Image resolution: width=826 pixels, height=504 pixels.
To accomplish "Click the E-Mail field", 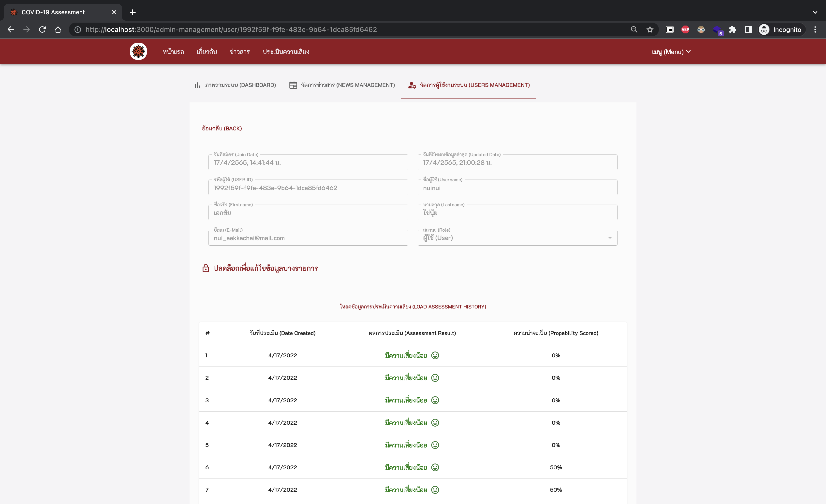I will 308,238.
